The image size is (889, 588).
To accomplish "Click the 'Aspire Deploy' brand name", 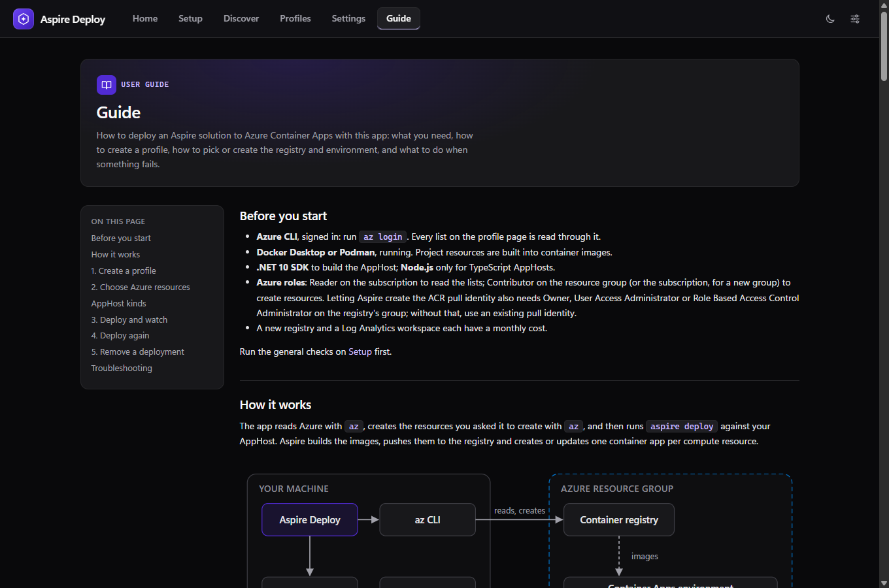I will 73,19.
